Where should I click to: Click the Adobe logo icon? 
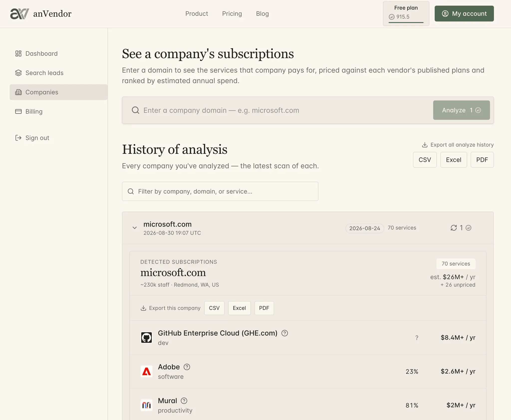(x=146, y=371)
